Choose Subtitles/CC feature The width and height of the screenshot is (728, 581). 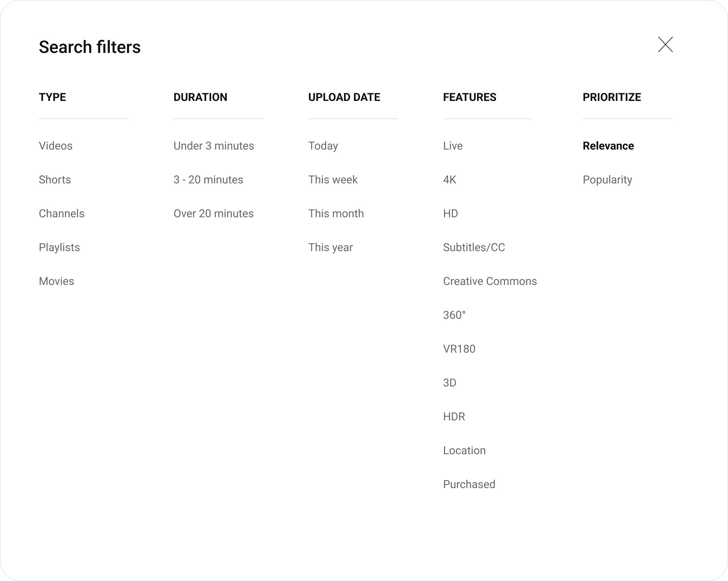(x=474, y=247)
